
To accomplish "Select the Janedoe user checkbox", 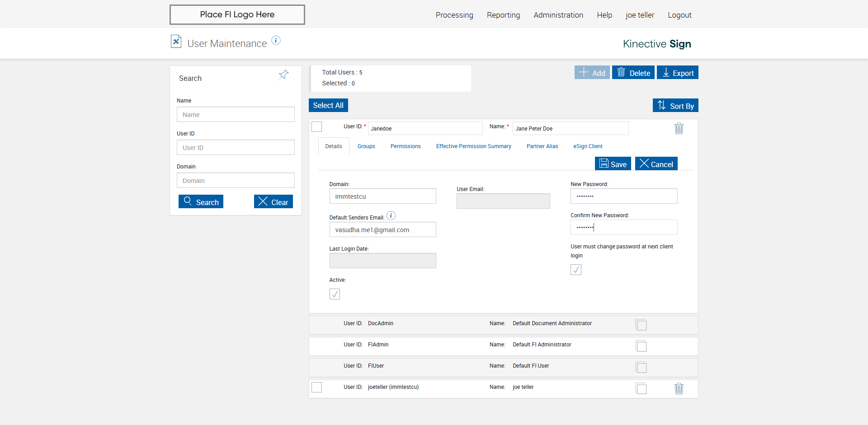I will (x=317, y=127).
